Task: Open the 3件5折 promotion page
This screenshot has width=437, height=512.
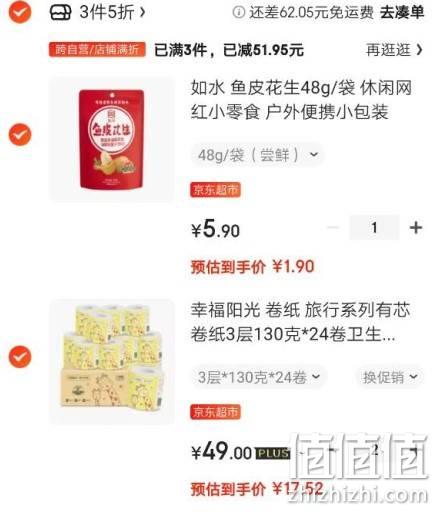Action: tap(112, 13)
